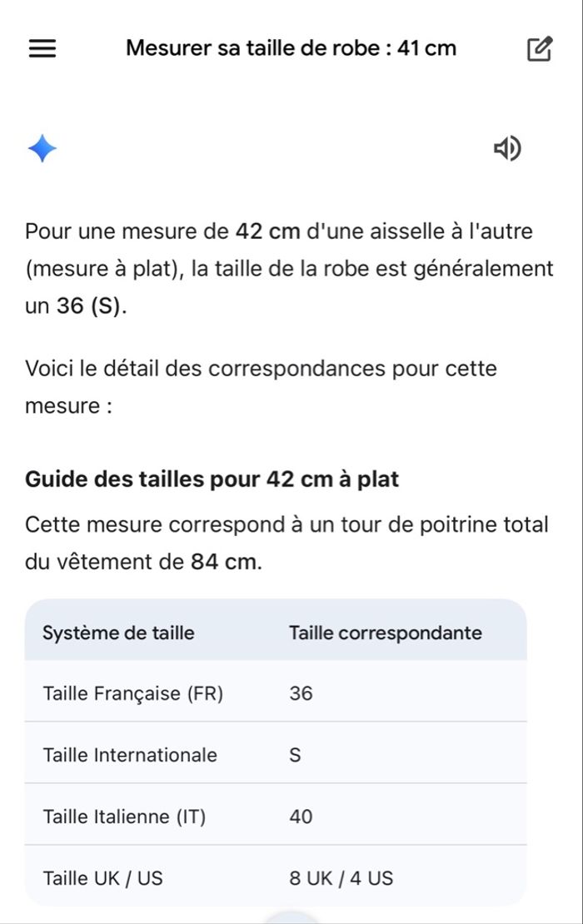Select the 'Taille correspondante' column header
The height and width of the screenshot is (924, 583).
click(385, 633)
